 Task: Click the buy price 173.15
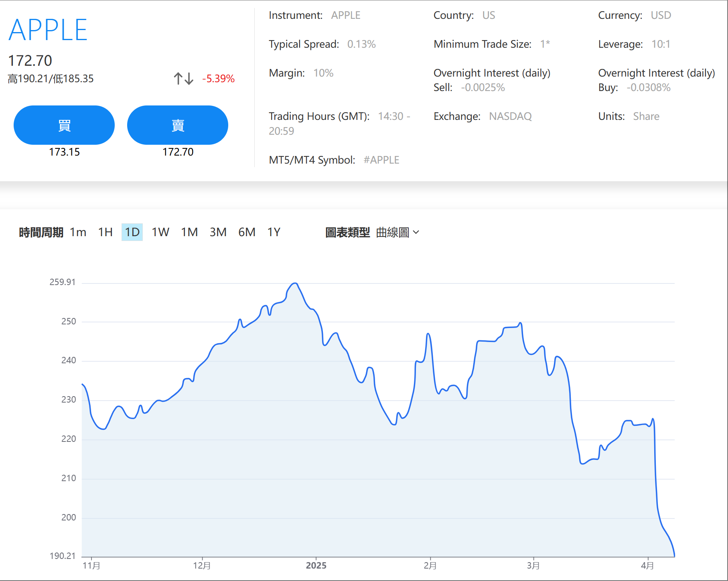pos(64,152)
